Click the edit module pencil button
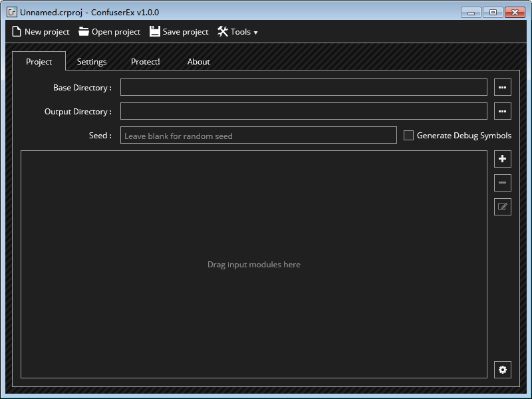 (503, 207)
